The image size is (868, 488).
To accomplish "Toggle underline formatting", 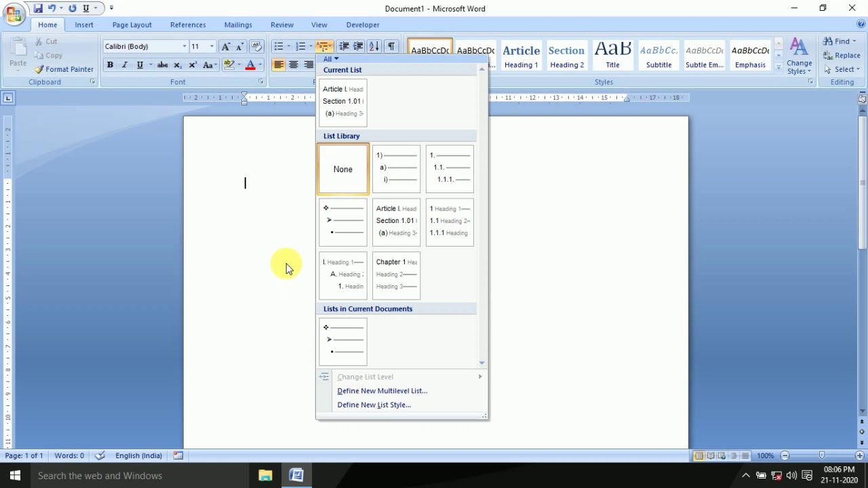I will pos(140,65).
